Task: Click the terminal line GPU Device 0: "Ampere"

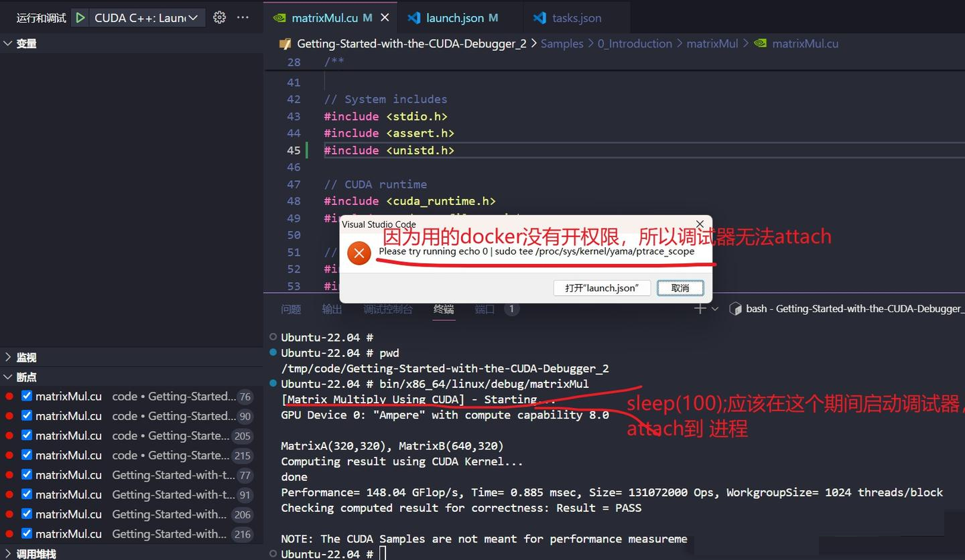Action: [445, 415]
